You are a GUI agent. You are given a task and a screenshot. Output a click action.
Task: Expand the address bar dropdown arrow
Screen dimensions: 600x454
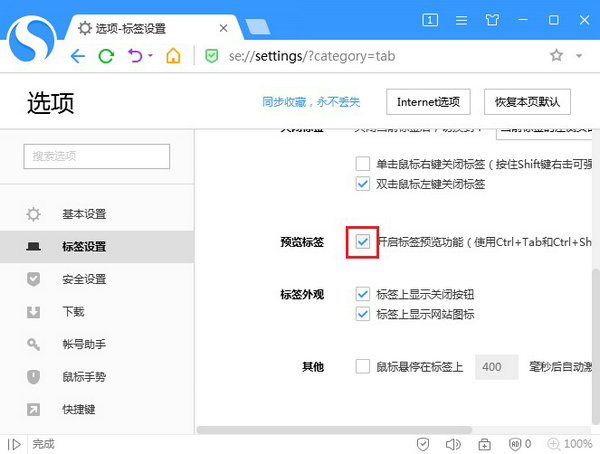pyautogui.click(x=580, y=56)
